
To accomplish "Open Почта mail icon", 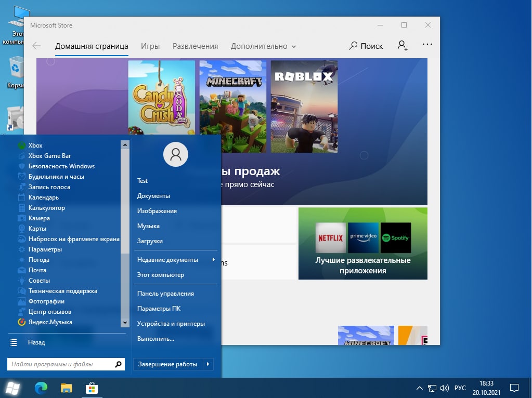I will tap(22, 270).
